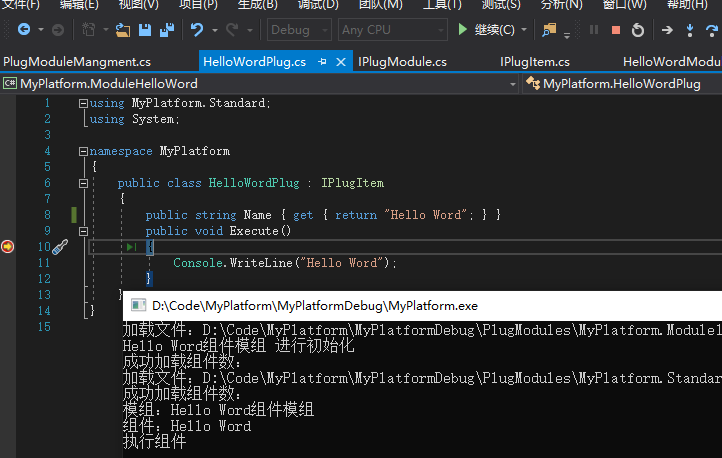Viewport: 722px width, 458px height.
Task: Click the Save floppy disk icon
Action: (x=145, y=30)
